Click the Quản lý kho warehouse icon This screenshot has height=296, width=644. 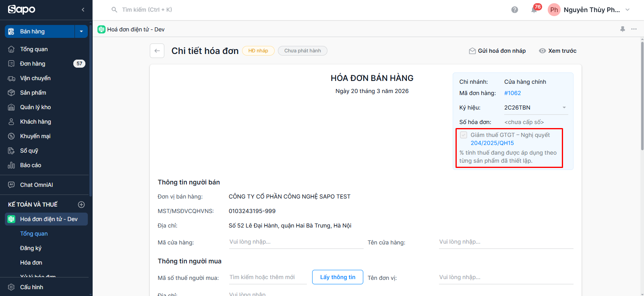point(11,107)
